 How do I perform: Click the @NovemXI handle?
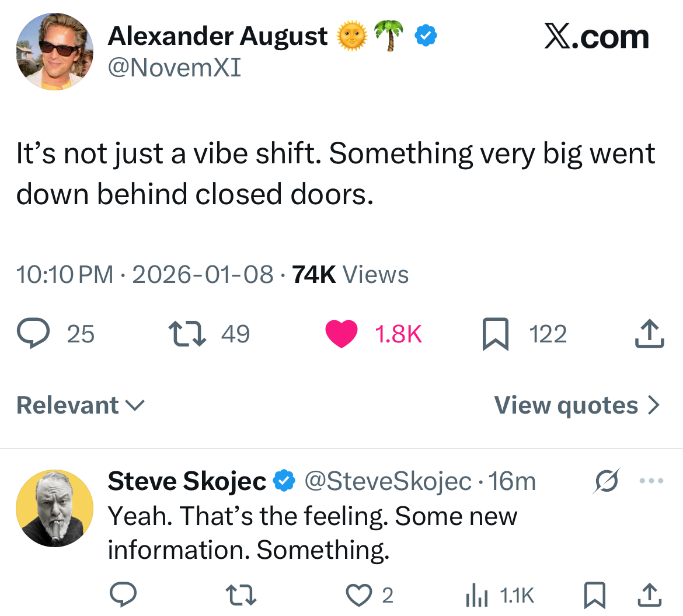(174, 68)
